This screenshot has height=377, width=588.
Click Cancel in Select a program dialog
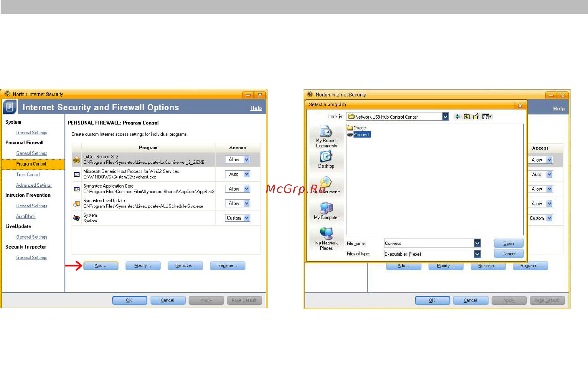coord(508,254)
